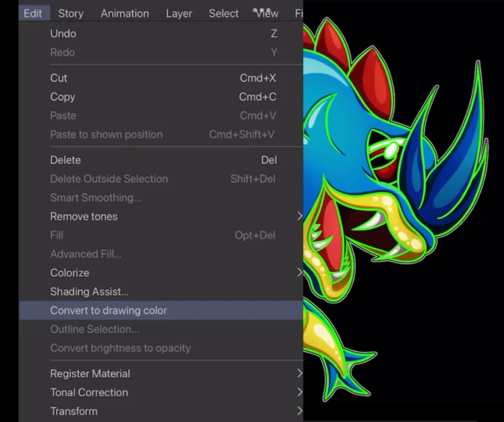Expand the Tonal Correction submenu
Viewport: 504px width, 422px height.
[161, 392]
